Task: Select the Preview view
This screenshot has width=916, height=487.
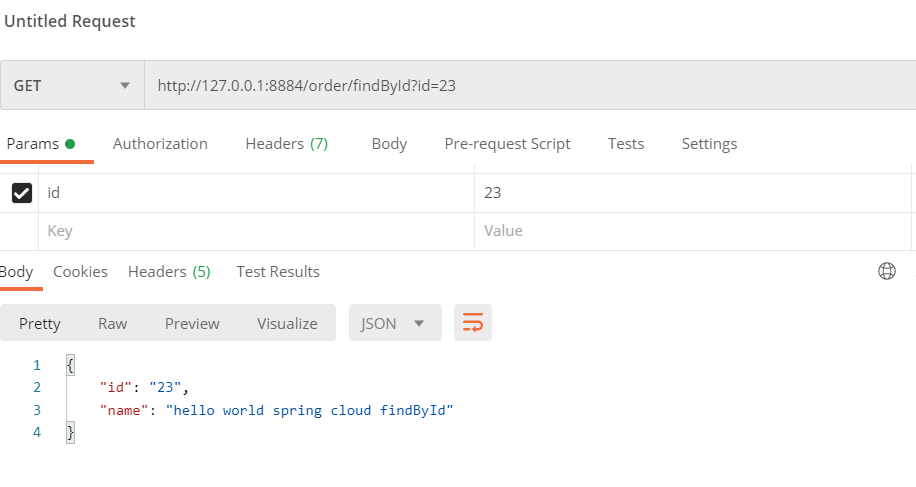Action: coord(192,323)
